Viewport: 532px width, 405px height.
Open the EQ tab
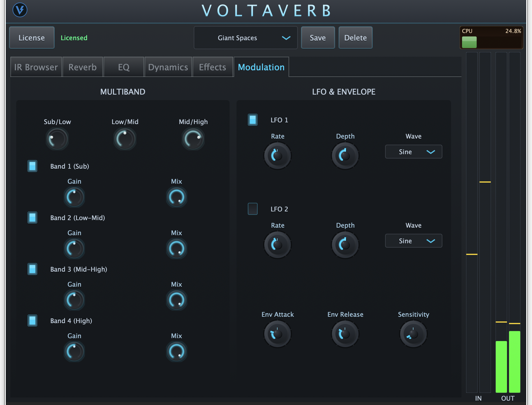point(124,67)
